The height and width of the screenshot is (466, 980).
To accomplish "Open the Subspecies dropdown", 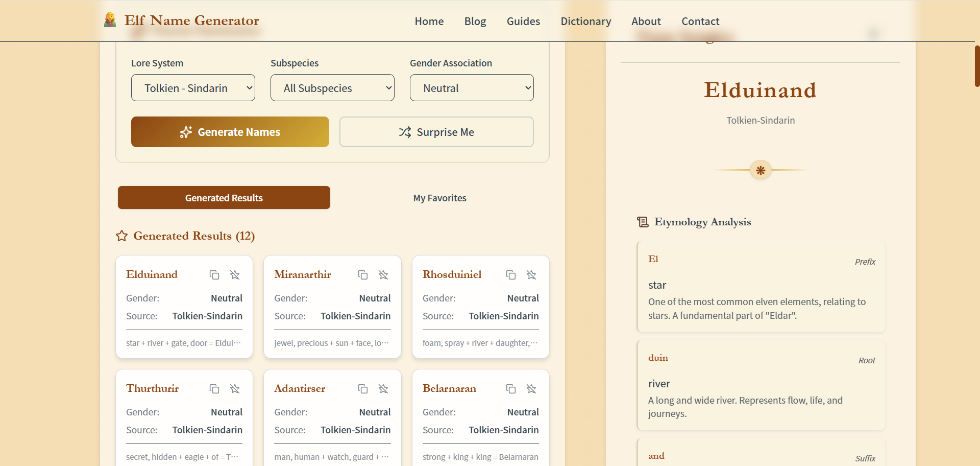I will pos(332,88).
